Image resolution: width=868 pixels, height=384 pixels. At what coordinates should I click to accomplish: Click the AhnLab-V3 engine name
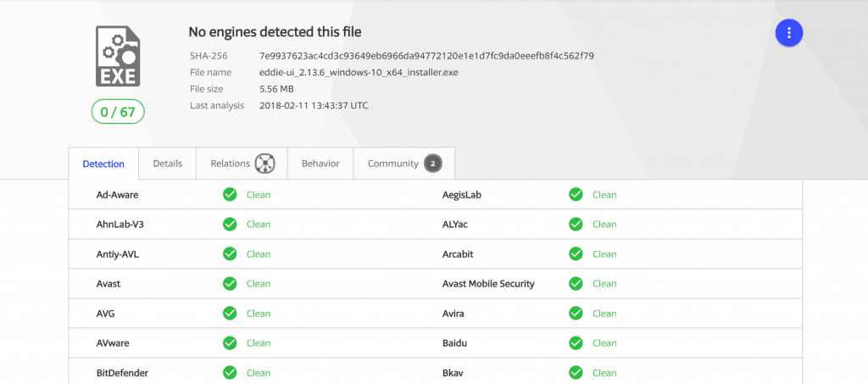(121, 224)
